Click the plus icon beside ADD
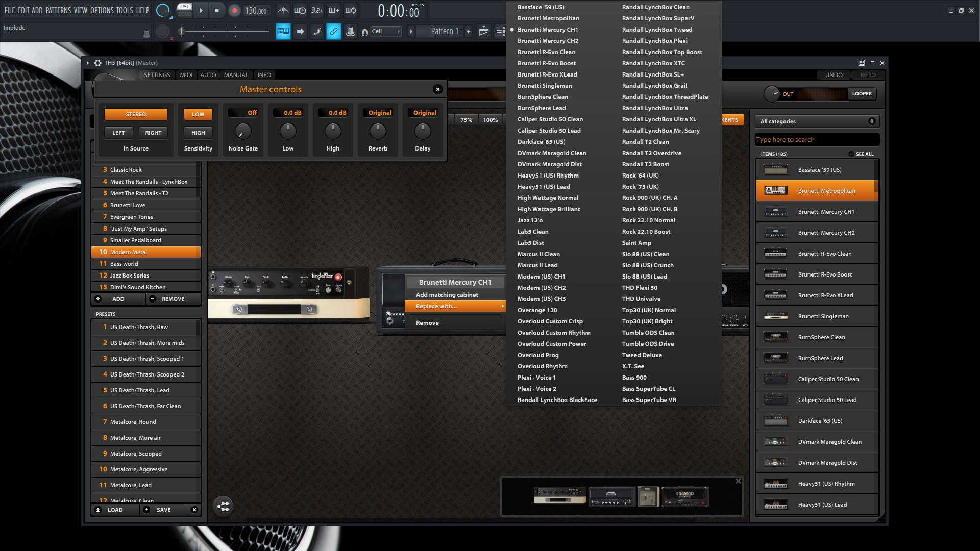The height and width of the screenshot is (551, 980). click(98, 299)
